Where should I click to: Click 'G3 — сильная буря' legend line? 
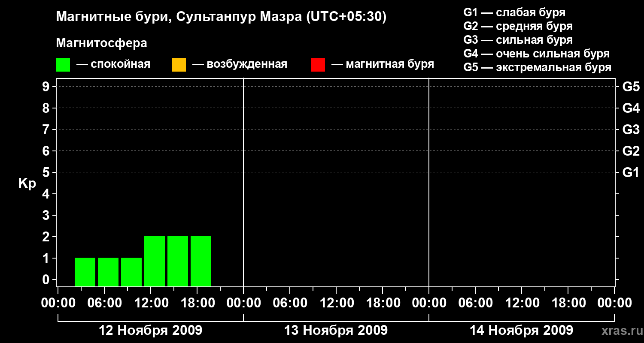coord(518,40)
